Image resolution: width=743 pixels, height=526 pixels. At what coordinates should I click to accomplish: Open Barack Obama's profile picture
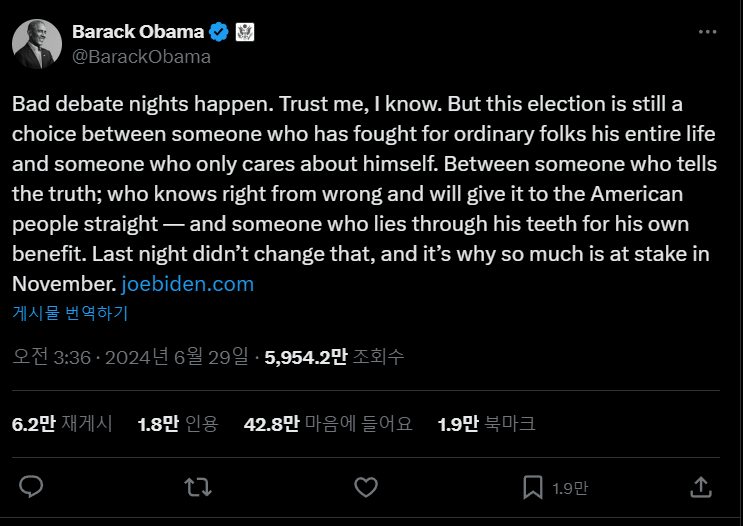click(x=36, y=44)
